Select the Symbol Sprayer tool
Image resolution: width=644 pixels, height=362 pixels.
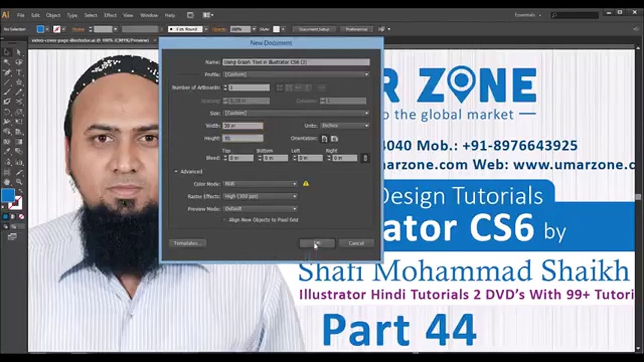[8, 162]
